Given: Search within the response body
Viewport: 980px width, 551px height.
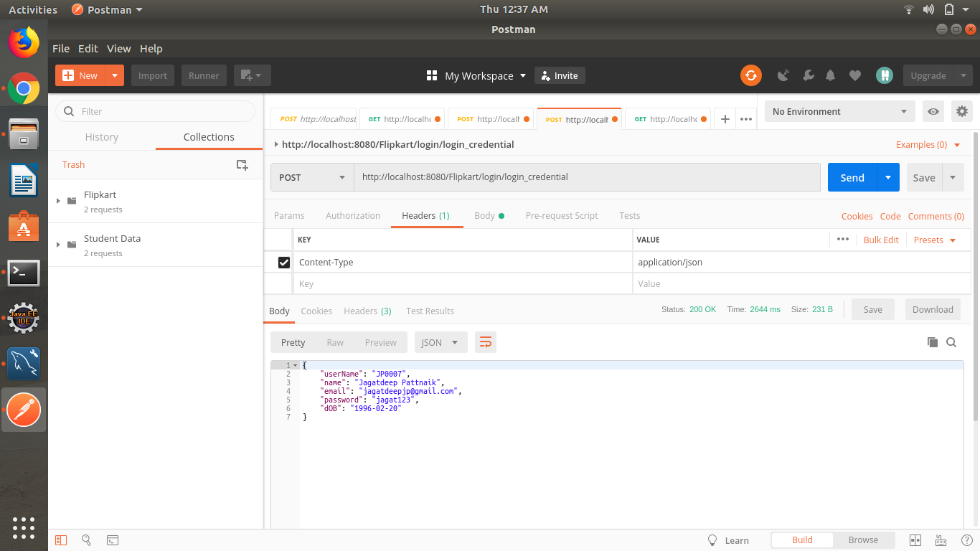Looking at the screenshot, I should [951, 342].
